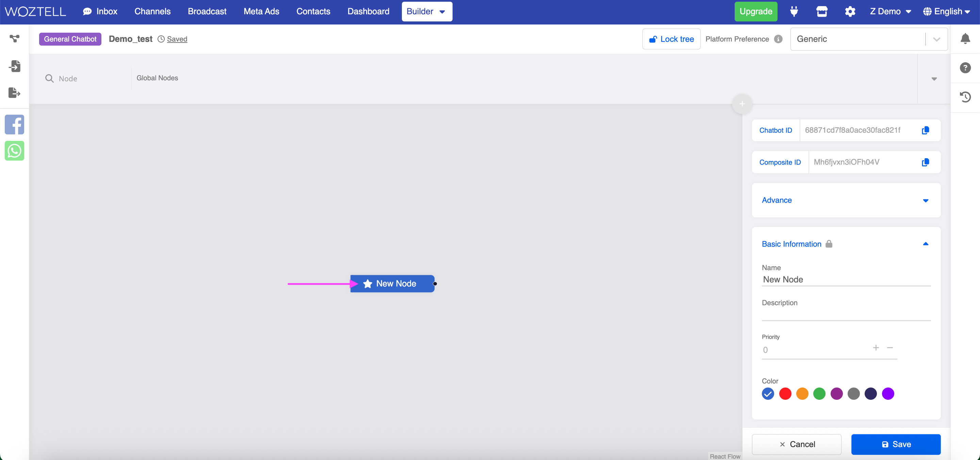Image resolution: width=980 pixels, height=460 pixels.
Task: Open the tree structure icon in left sidebar
Action: (x=14, y=38)
